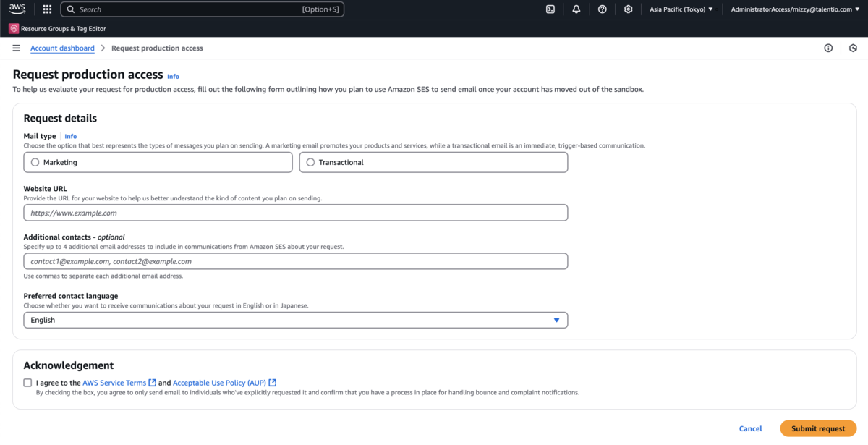868x445 pixels.
Task: Open recently visited services history icon
Action: point(853,48)
